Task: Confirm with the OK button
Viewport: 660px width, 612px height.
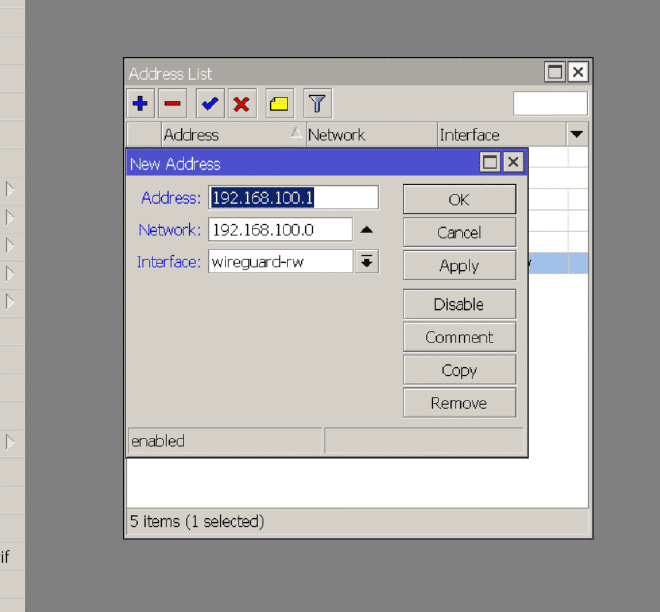Action: pyautogui.click(x=459, y=199)
